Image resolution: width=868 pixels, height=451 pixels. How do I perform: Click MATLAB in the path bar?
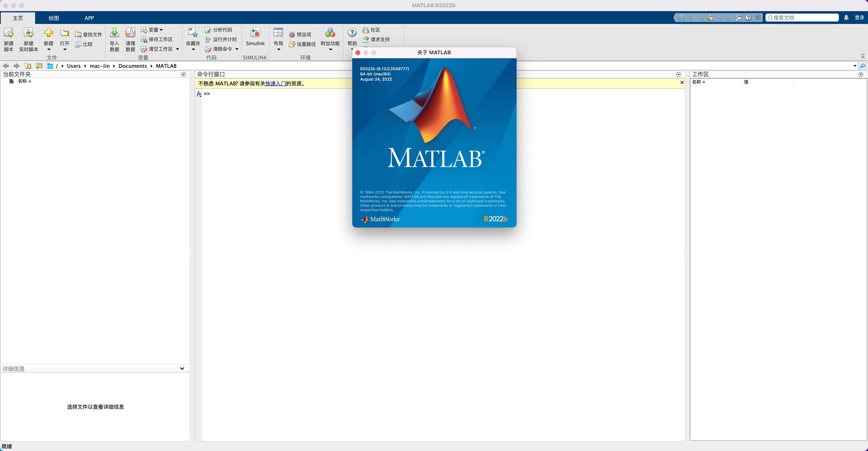tap(166, 66)
